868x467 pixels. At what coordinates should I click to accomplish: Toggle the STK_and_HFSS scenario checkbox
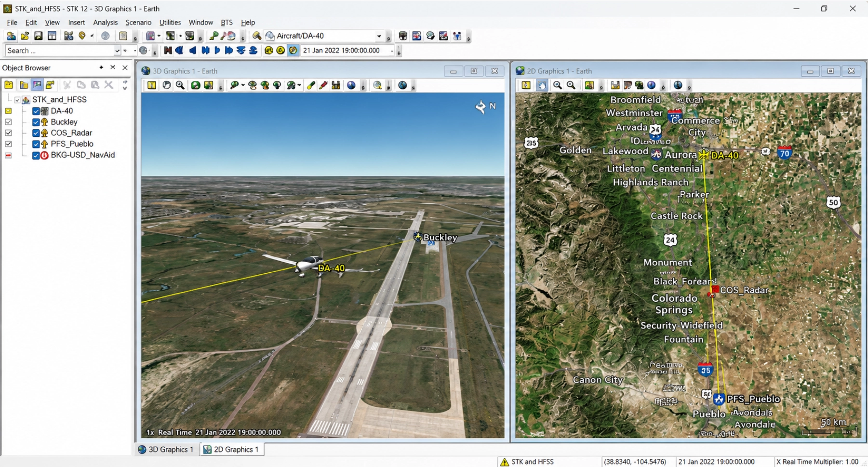point(17,100)
